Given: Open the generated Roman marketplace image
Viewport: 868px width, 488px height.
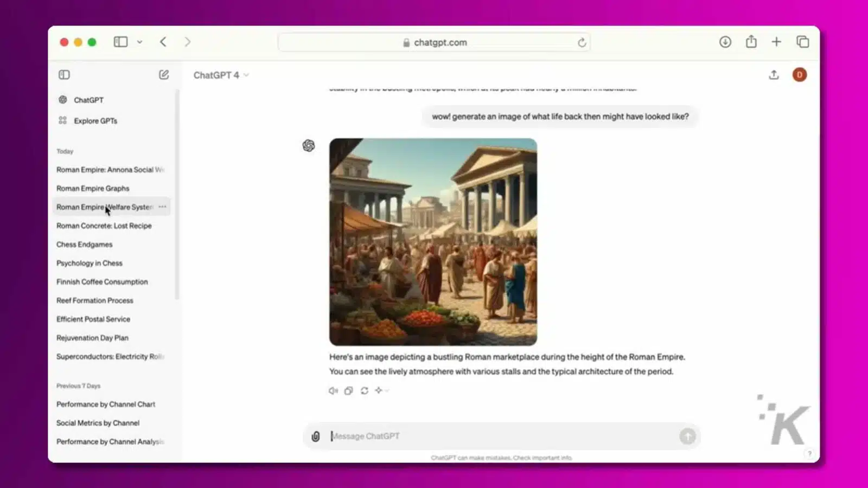Looking at the screenshot, I should coord(433,242).
